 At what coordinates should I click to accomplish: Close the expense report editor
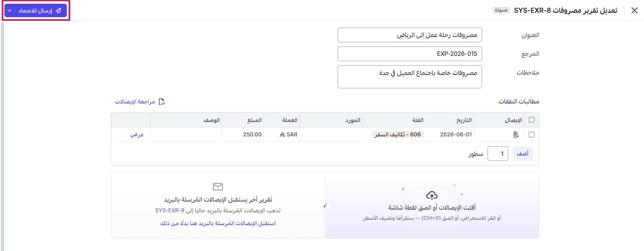click(634, 10)
